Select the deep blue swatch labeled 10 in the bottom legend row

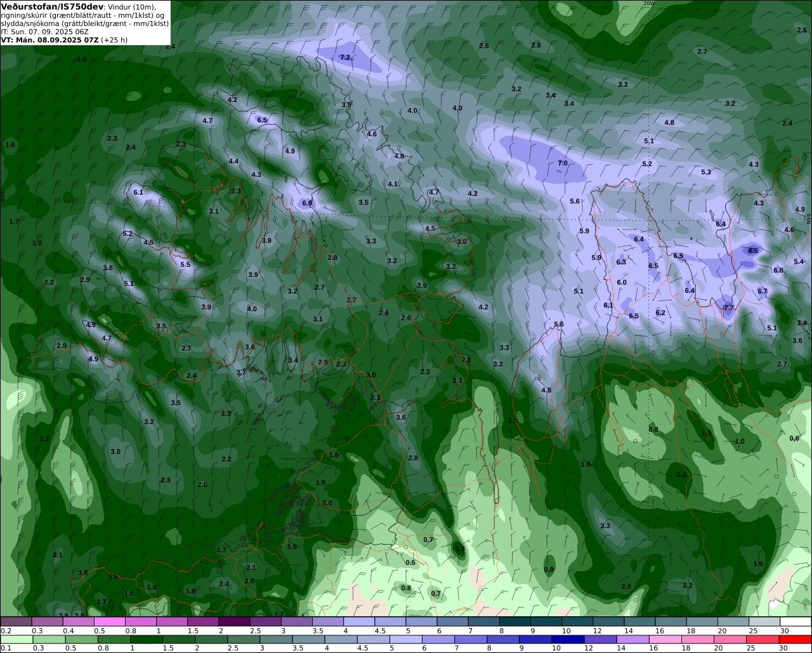(568, 639)
